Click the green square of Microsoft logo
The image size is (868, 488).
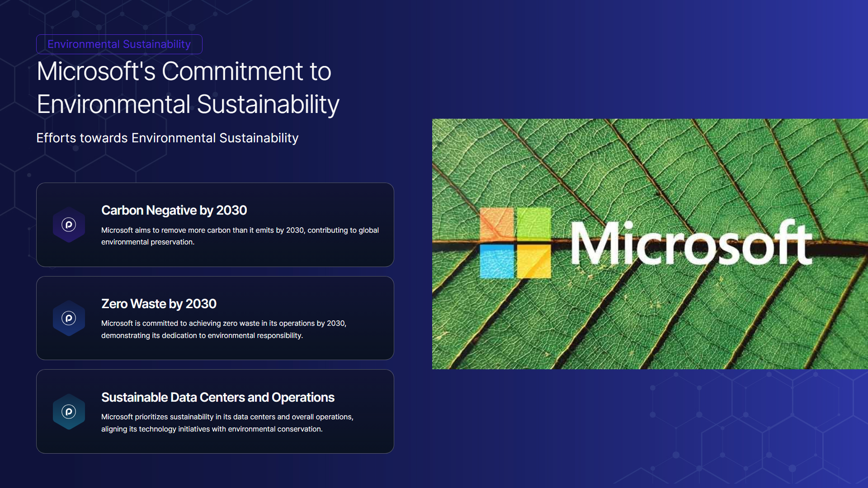[x=533, y=224]
